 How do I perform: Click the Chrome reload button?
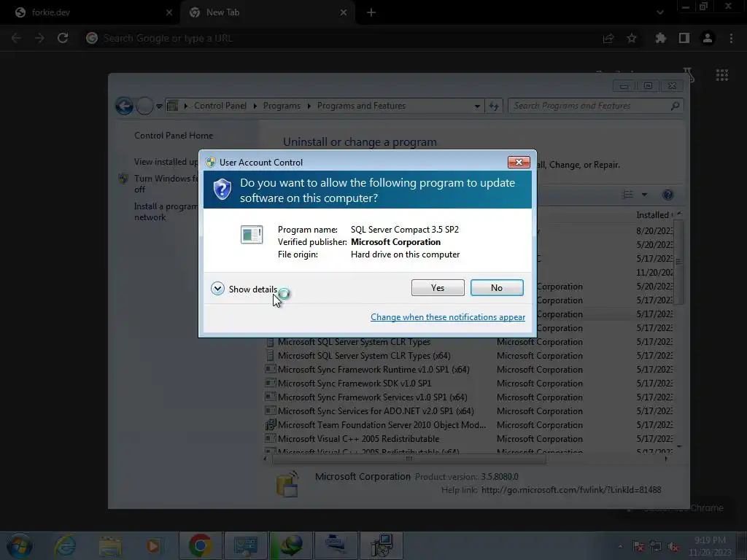(63, 38)
